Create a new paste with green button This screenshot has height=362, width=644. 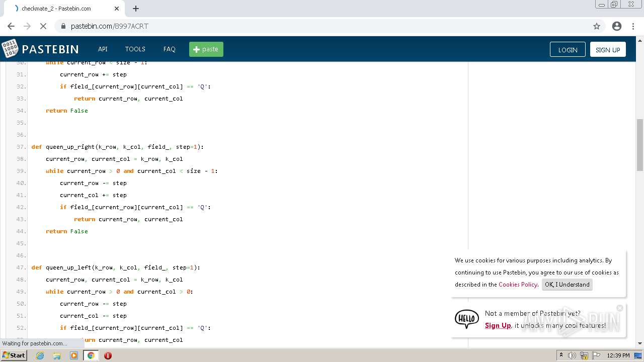point(206,49)
